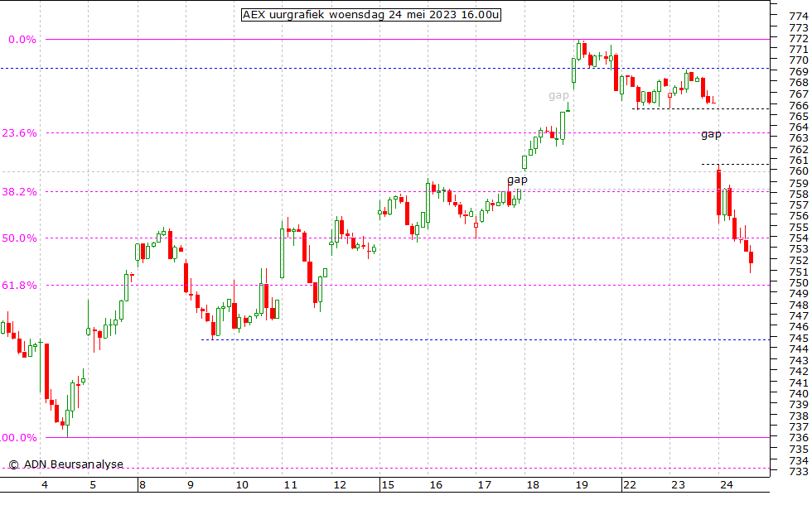The height and width of the screenshot is (505, 812).
Task: Click date label '15' on the time axis
Action: click(x=388, y=485)
